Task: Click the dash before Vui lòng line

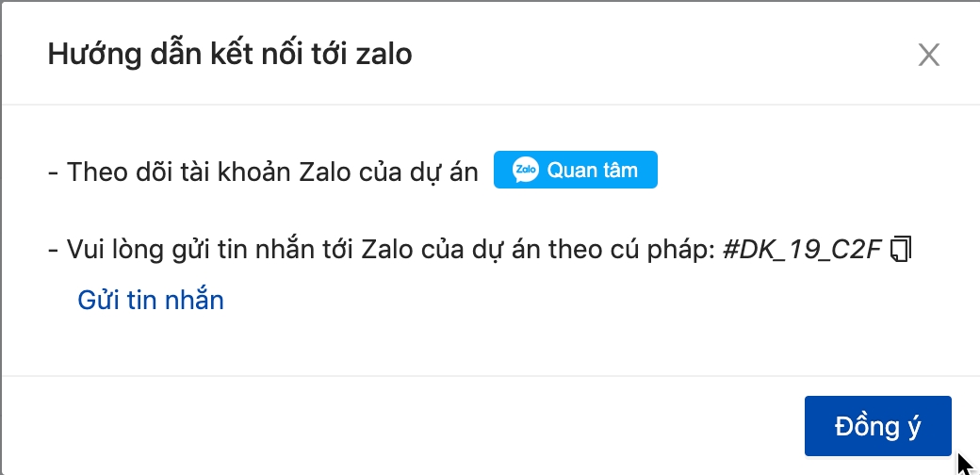Action: [53, 252]
